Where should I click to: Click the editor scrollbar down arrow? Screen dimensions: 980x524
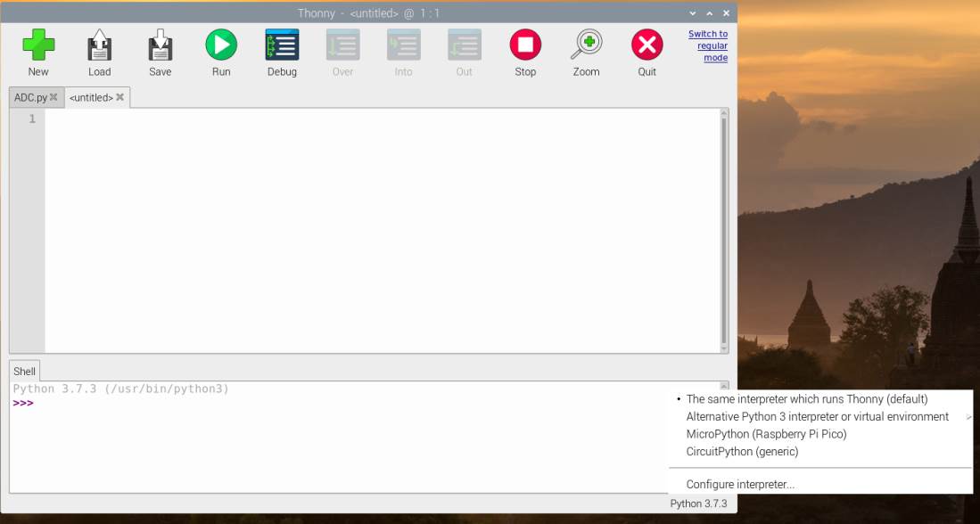pos(724,348)
